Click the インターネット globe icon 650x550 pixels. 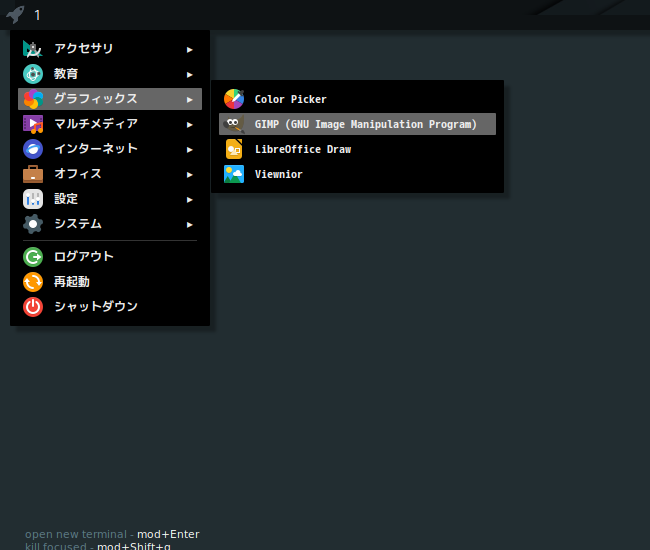(33, 149)
